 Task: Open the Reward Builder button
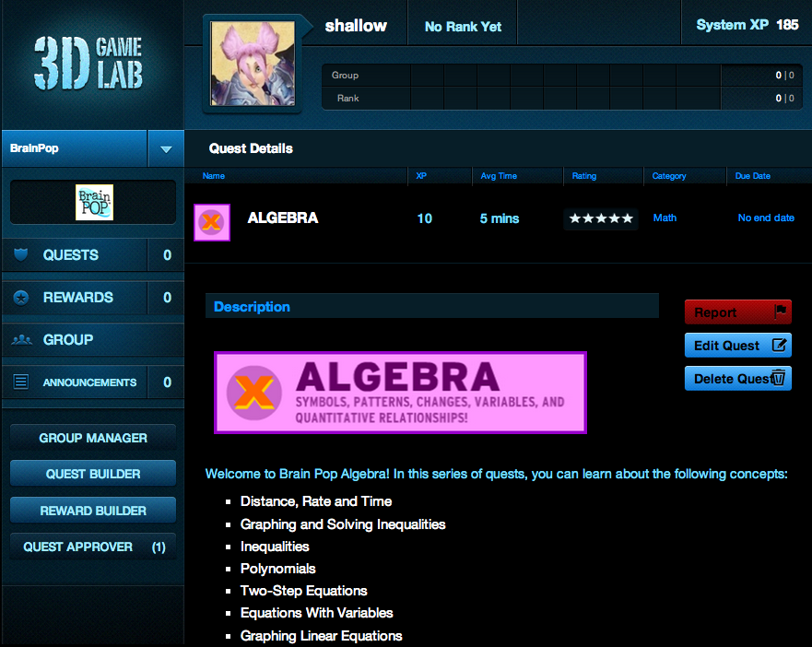click(93, 511)
